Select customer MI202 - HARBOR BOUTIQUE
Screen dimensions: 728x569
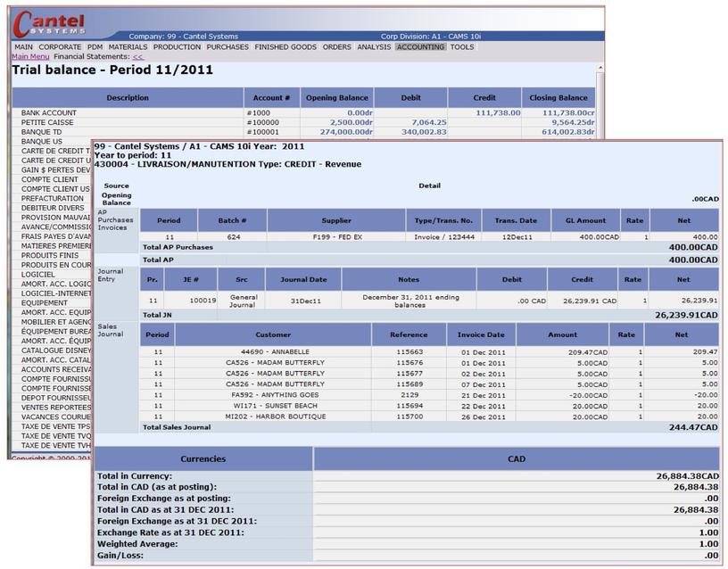click(275, 416)
